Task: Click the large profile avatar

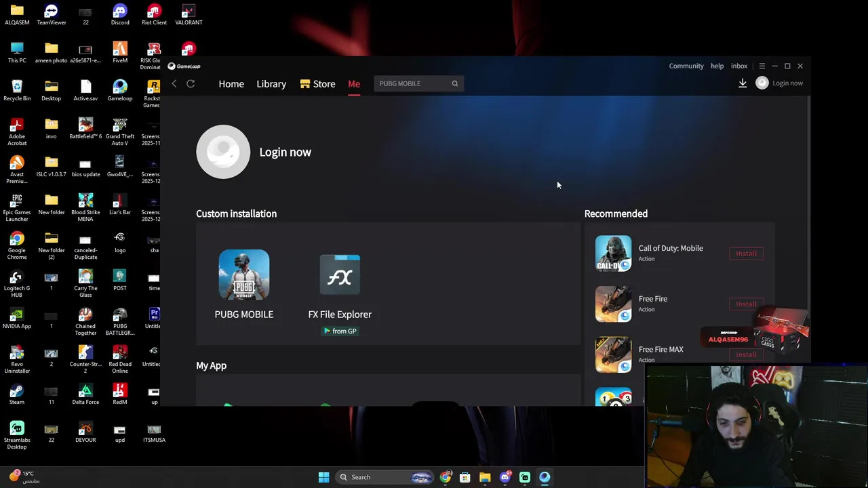Action: click(x=223, y=152)
